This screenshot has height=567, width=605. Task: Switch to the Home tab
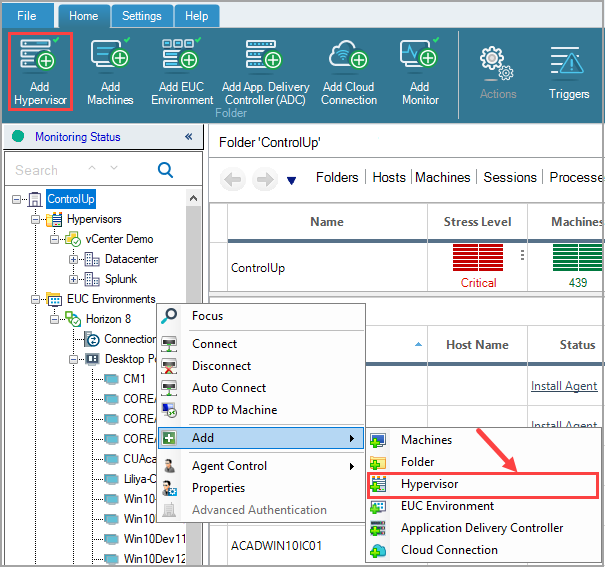pyautogui.click(x=84, y=16)
